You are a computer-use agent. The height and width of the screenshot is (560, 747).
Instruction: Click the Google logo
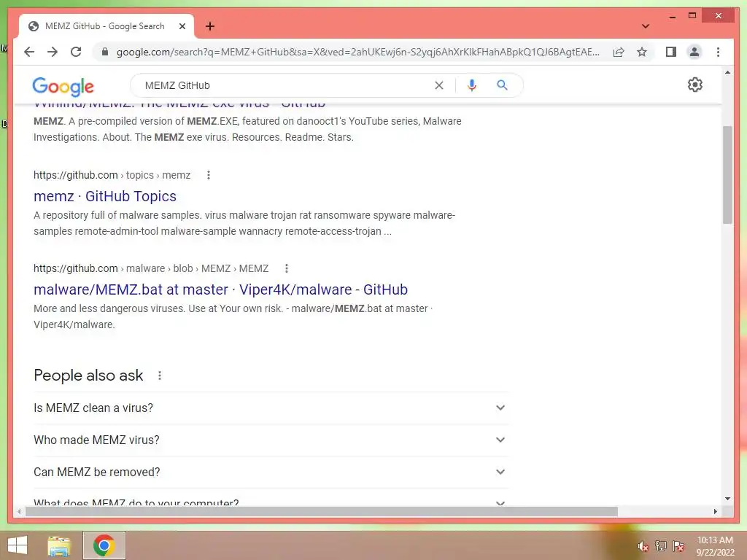click(63, 86)
